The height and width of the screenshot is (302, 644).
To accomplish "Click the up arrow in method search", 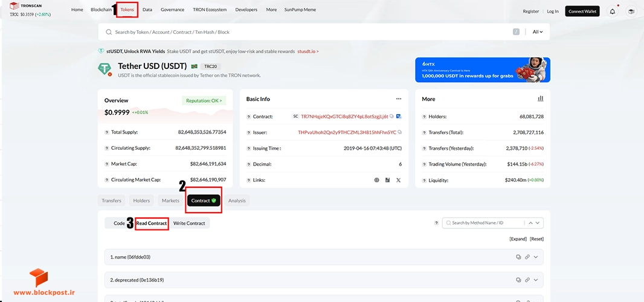I will click(x=530, y=223).
